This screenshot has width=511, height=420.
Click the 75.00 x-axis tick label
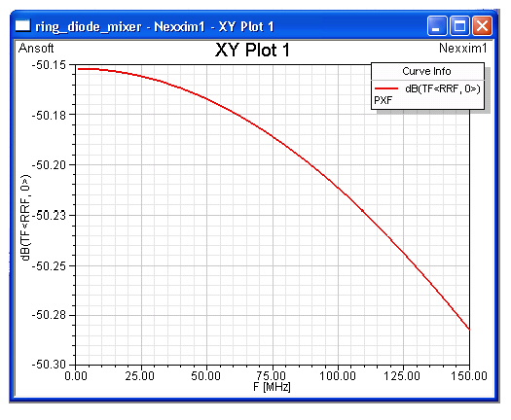click(x=272, y=375)
